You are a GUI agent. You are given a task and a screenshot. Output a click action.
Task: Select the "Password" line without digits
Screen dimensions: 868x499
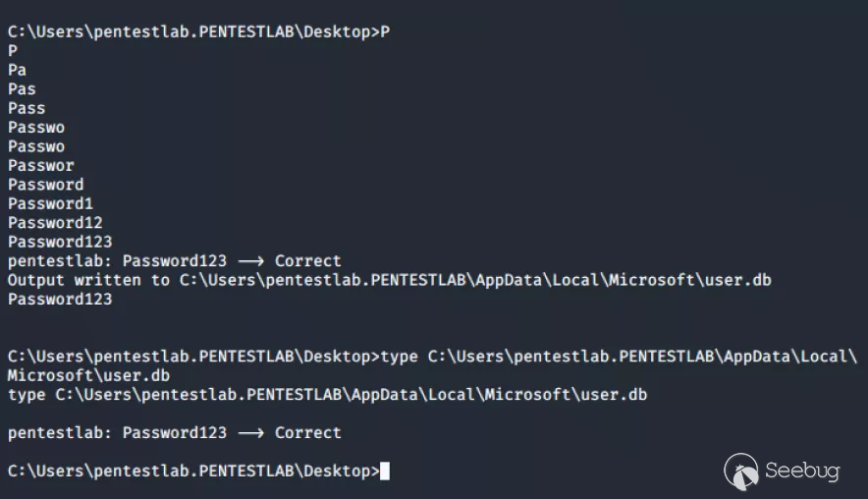coord(46,185)
